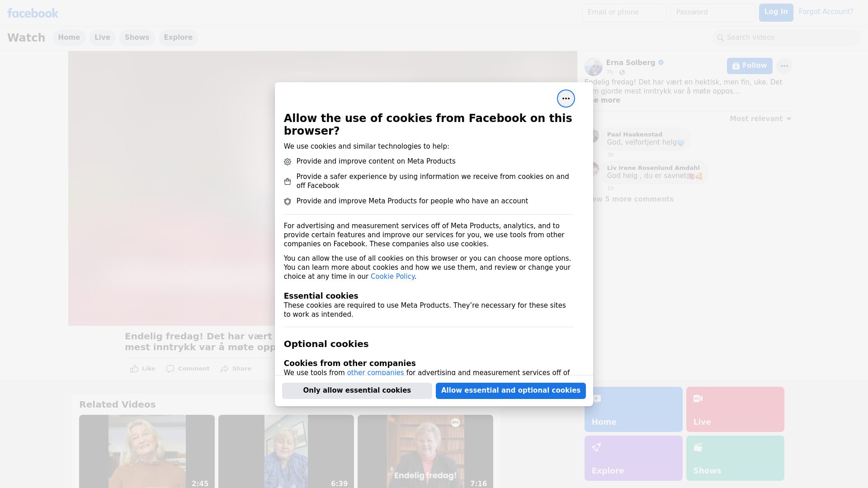The height and width of the screenshot is (488, 868).
Task: Click the Related Videos heading
Action: pyautogui.click(x=118, y=405)
